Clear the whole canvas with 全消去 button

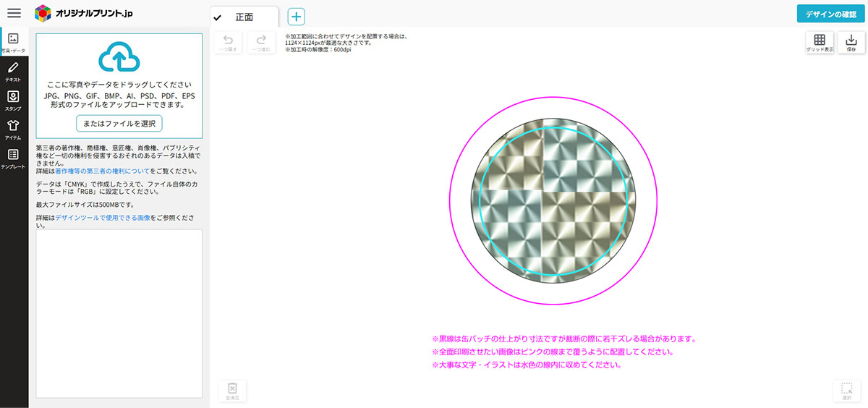pos(232,391)
